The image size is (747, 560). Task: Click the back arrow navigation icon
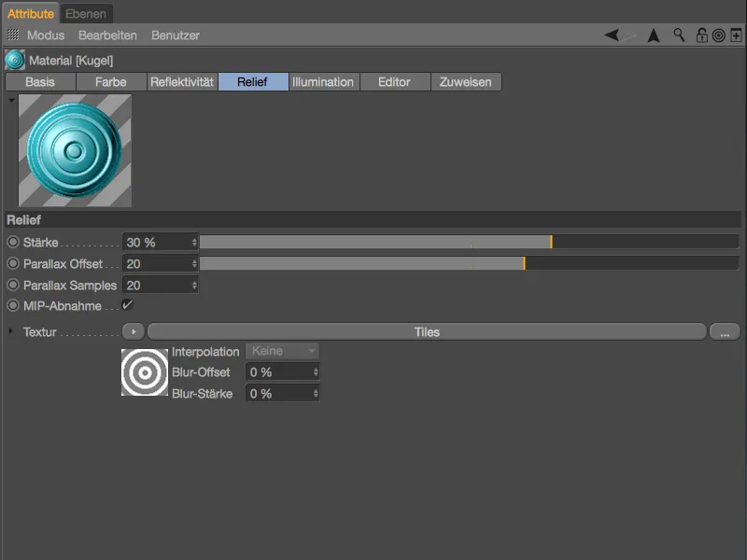pyautogui.click(x=612, y=35)
